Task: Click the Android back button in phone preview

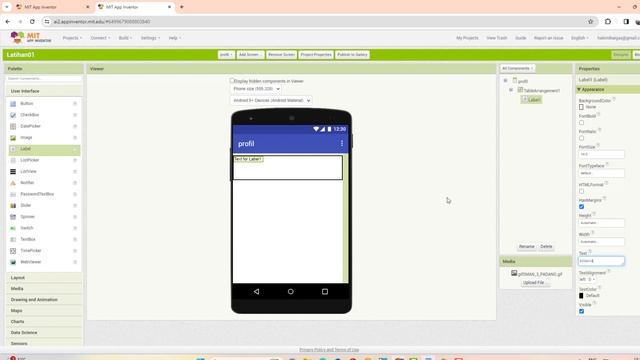Action: click(x=256, y=291)
